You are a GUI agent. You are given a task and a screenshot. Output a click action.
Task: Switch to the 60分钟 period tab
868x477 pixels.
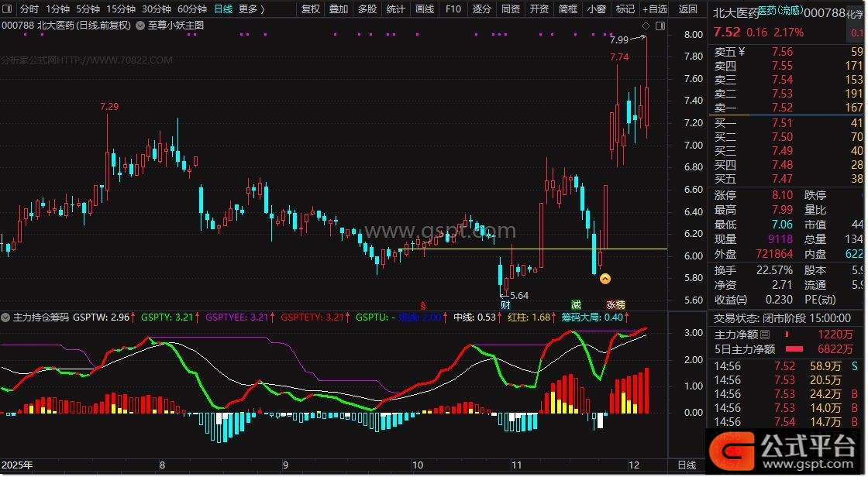192,9
